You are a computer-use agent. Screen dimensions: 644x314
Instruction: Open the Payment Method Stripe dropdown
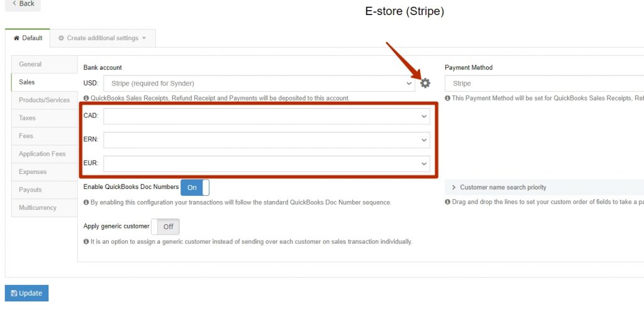(544, 84)
